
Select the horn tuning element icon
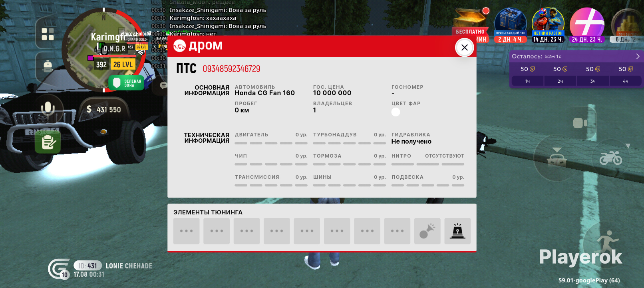[x=427, y=231]
